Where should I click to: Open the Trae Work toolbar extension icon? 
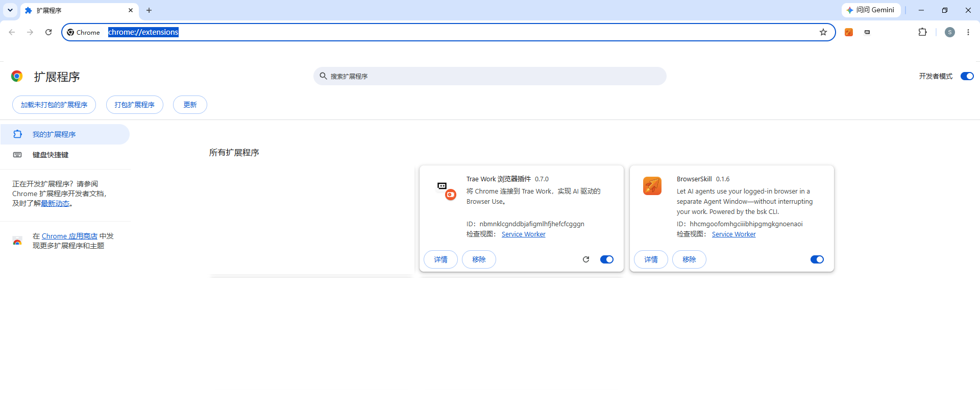(867, 32)
